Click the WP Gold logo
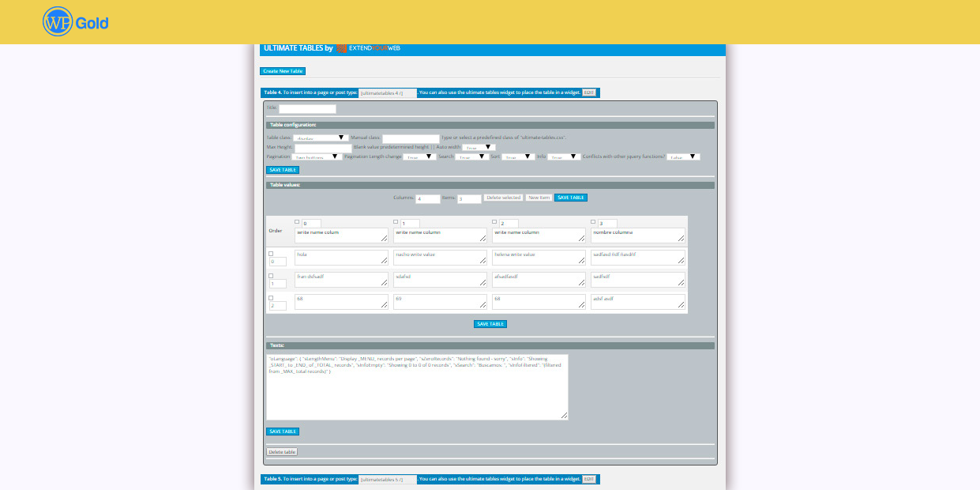This screenshot has height=490, width=980. pos(76,22)
